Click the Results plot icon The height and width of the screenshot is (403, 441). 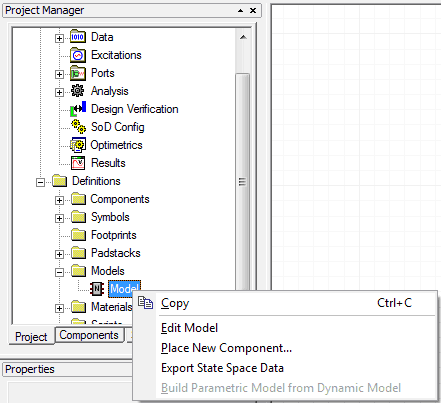tap(78, 163)
